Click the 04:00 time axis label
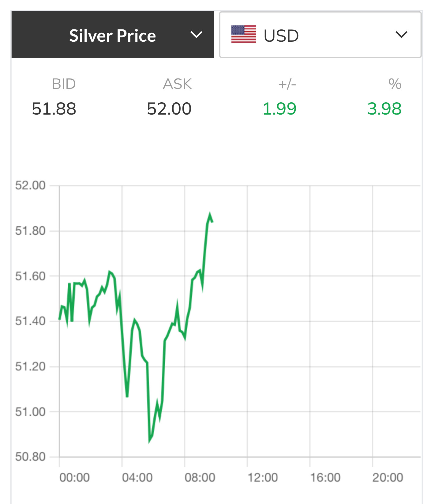Screen dimensions: 435x504 click(x=137, y=477)
